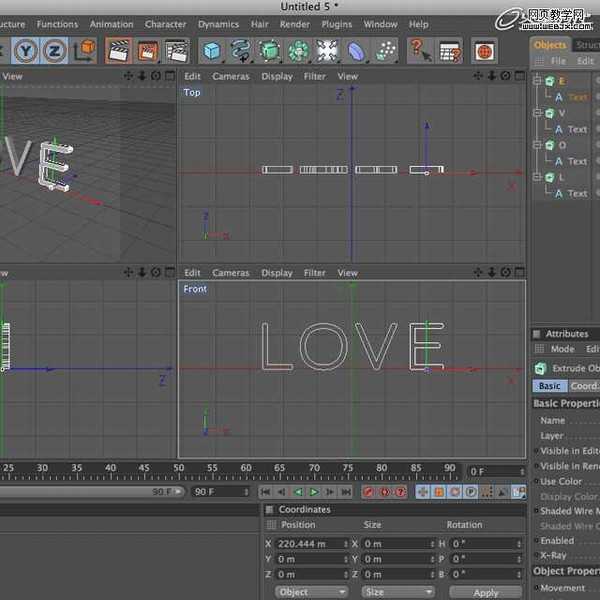600x600 pixels.
Task: Click the red Record Keyframe button
Action: coord(368,492)
